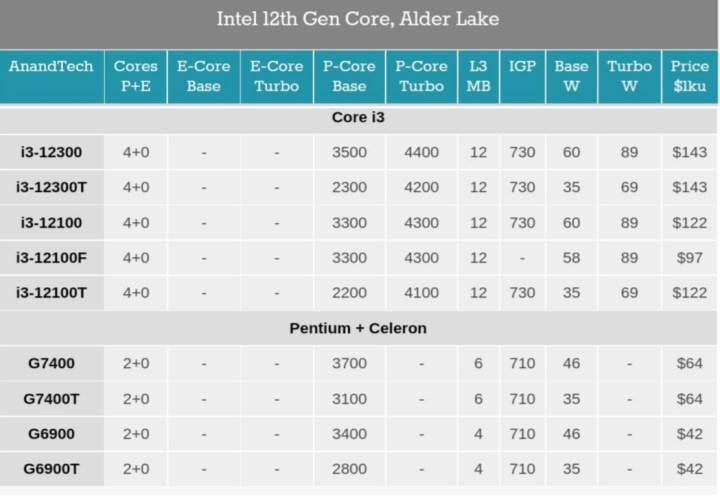Image resolution: width=720 pixels, height=503 pixels.
Task: Click the IGP column header
Action: pyautogui.click(x=522, y=66)
